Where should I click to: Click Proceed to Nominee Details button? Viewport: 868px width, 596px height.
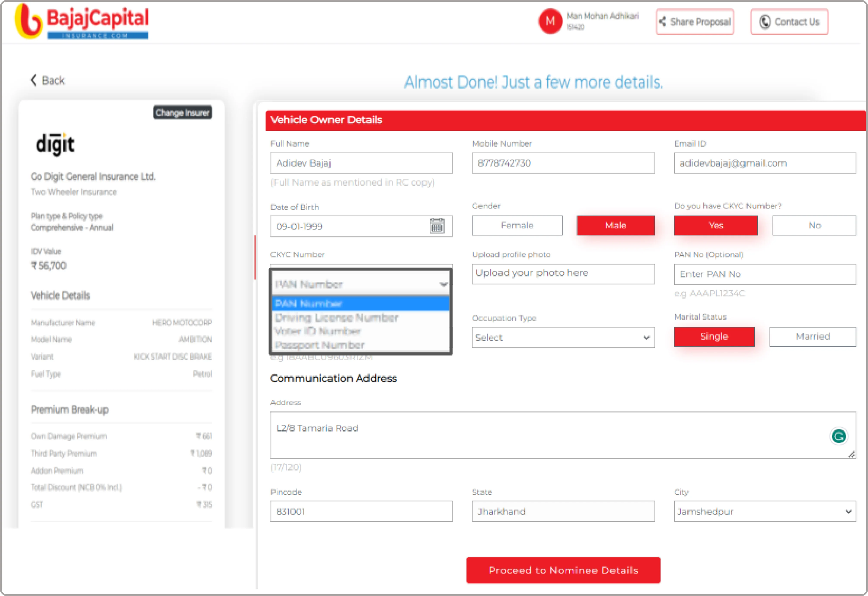563,570
